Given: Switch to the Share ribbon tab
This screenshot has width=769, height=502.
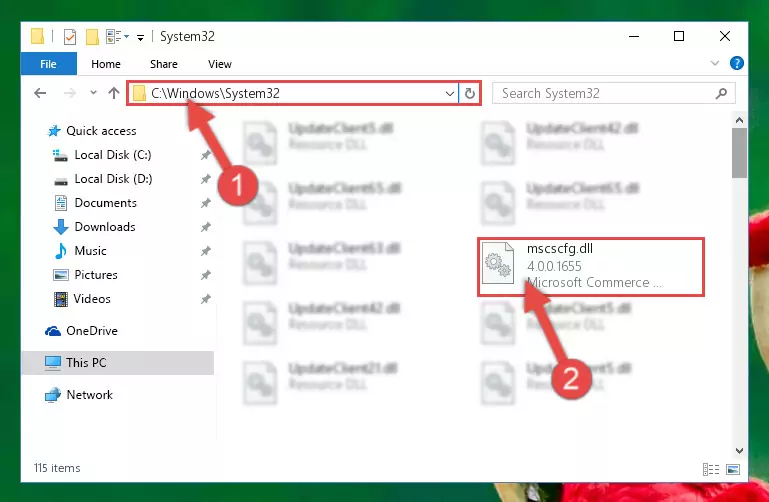Looking at the screenshot, I should click(164, 64).
